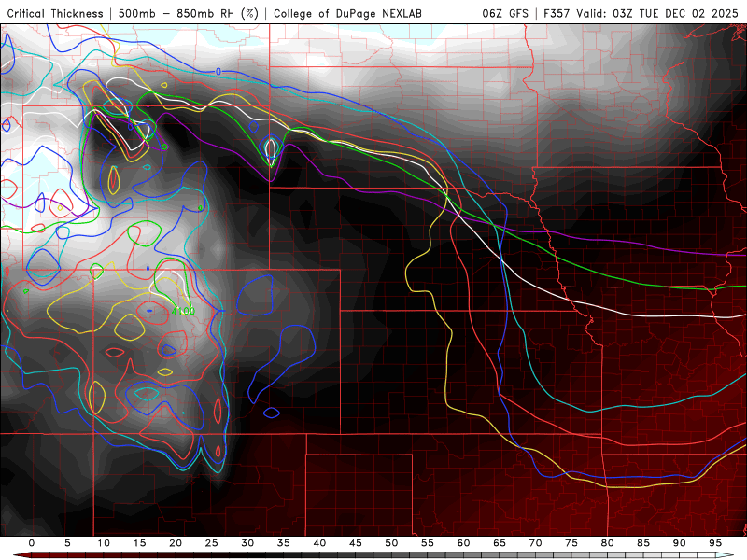The width and height of the screenshot is (747, 560).
Task: Select the '55' label on the RH scale
Action: pos(428,543)
